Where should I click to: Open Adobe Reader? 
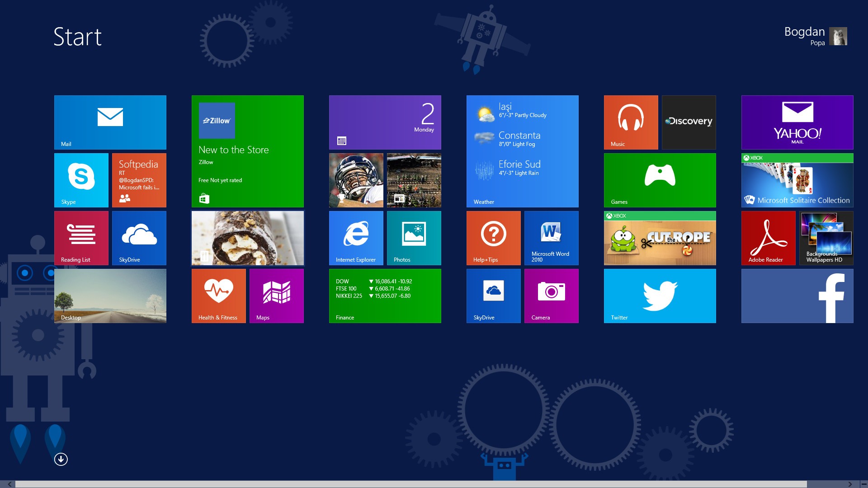[x=768, y=238]
